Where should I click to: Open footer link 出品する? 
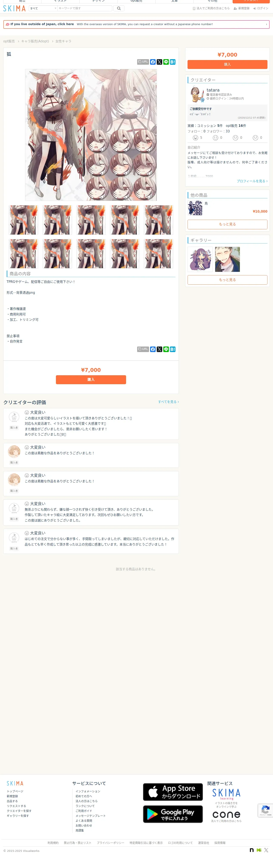pos(12,801)
